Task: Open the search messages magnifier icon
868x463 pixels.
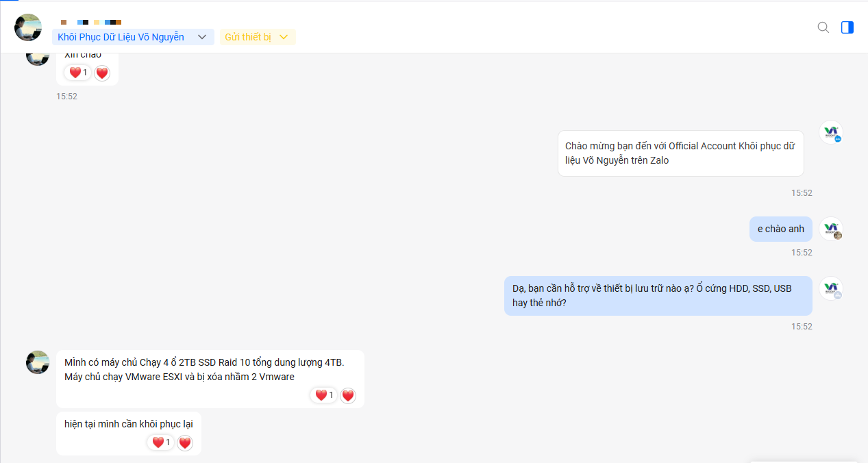Action: tap(823, 27)
